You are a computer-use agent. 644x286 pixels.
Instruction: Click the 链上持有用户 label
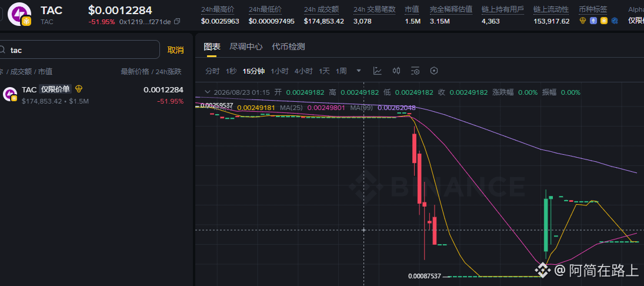point(503,9)
